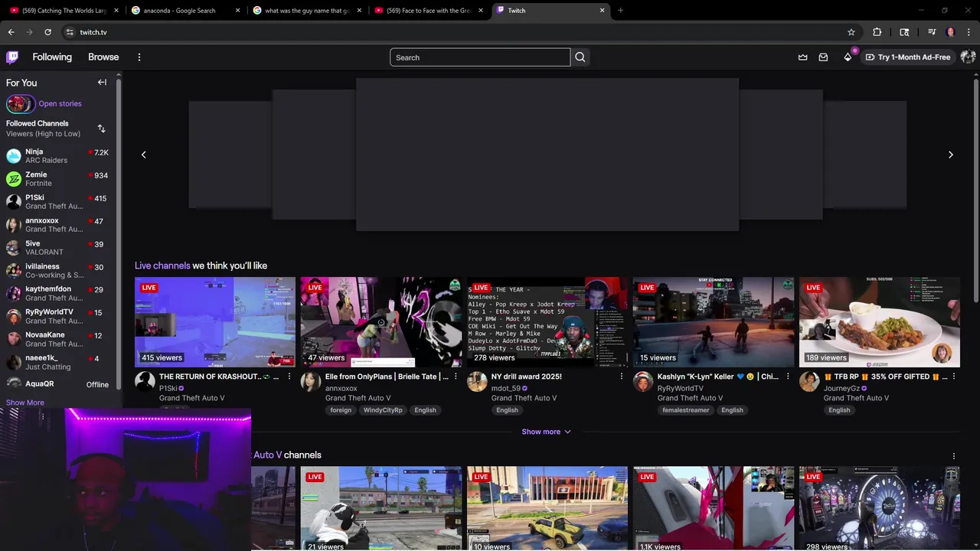Open options for THE RETURN OF KRASHOUT stream
This screenshot has width=980, height=551.
pos(289,377)
